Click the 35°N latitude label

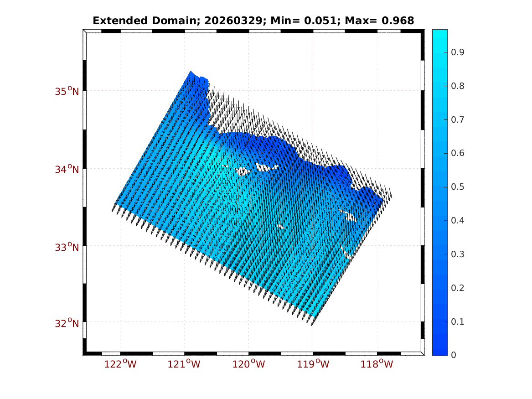point(67,91)
